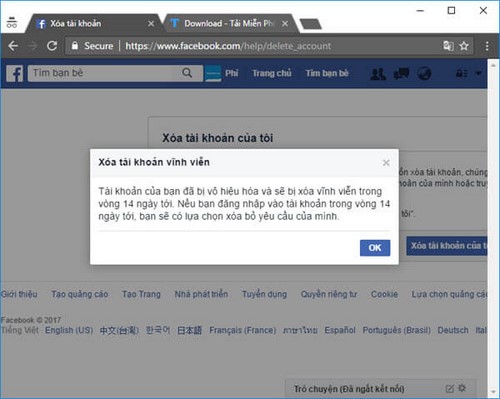Open Tuyển dụng footer link

pos(264,294)
